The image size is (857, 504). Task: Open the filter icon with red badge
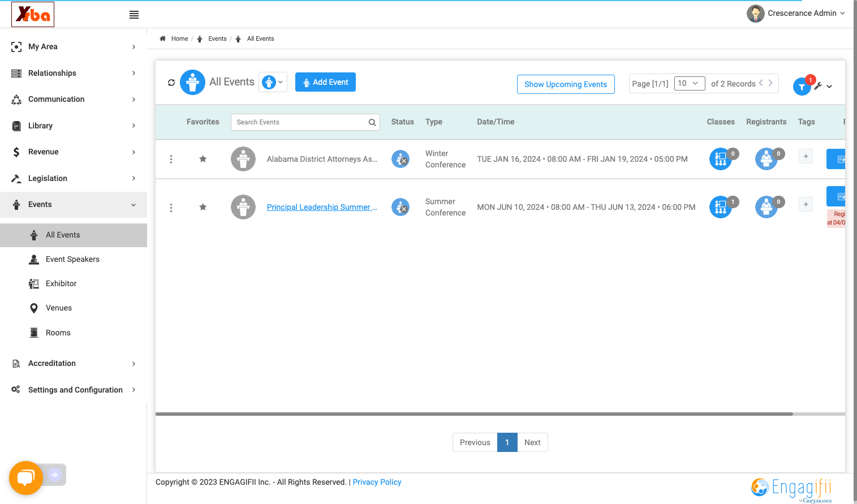coord(802,87)
